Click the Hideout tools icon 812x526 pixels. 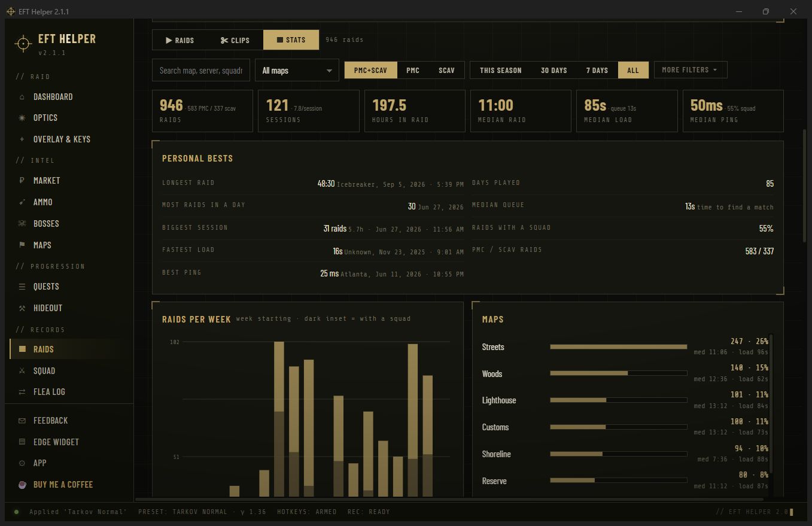pyautogui.click(x=22, y=308)
